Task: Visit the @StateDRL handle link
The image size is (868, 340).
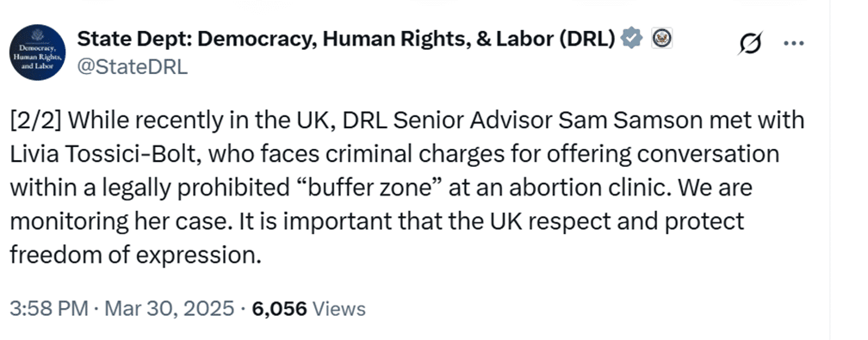Action: click(x=132, y=67)
